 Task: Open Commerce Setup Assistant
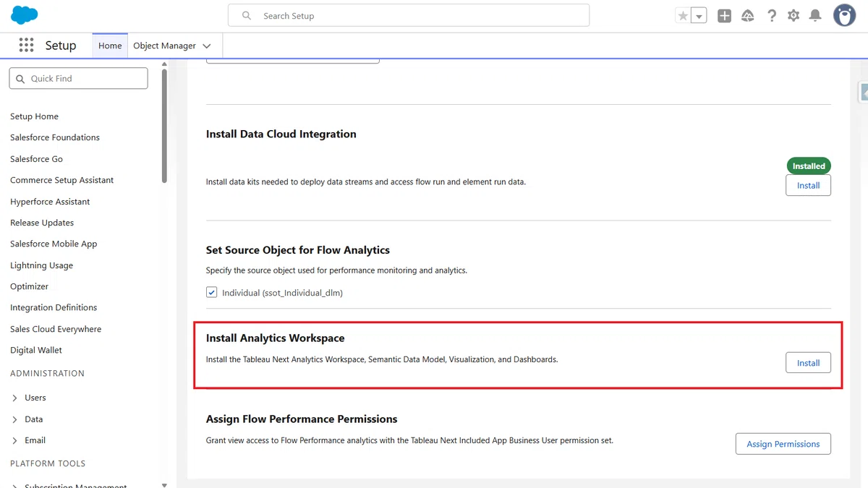[x=62, y=180]
